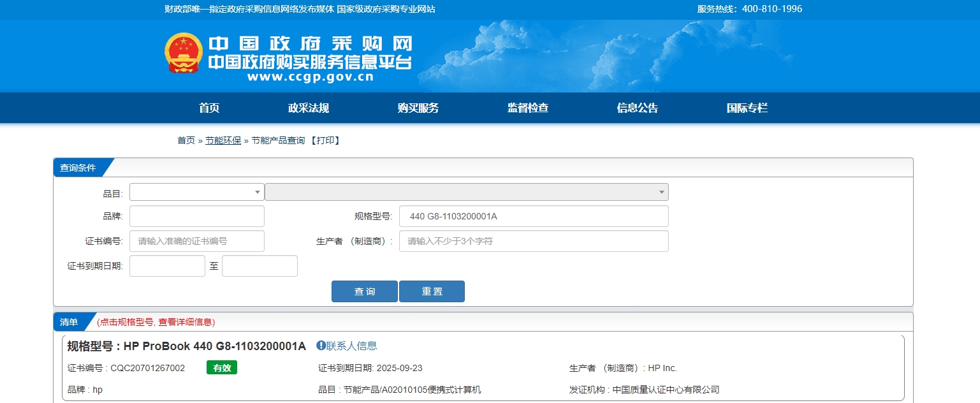
Task: Focus the 品牌 brand input field
Action: [196, 216]
